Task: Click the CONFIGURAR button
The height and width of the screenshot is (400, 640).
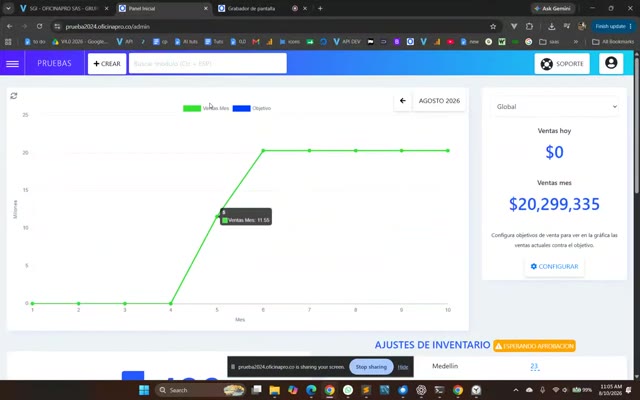Action: 554,267
